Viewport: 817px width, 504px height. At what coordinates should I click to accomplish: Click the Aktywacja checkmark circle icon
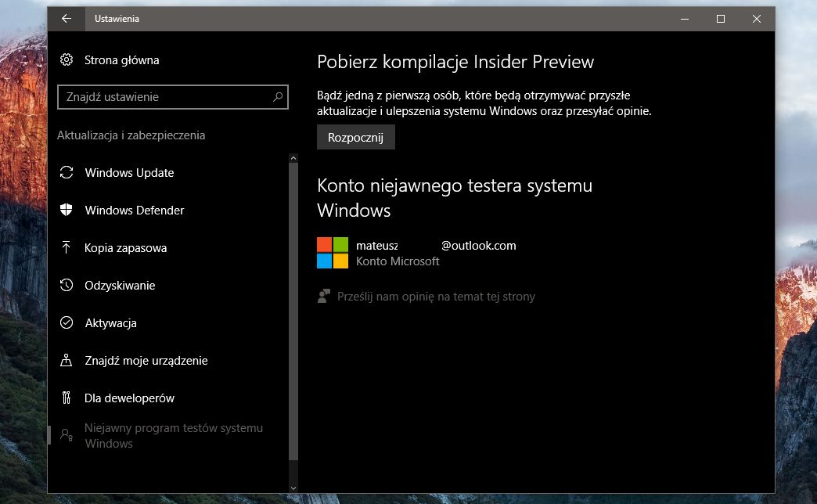(x=67, y=322)
